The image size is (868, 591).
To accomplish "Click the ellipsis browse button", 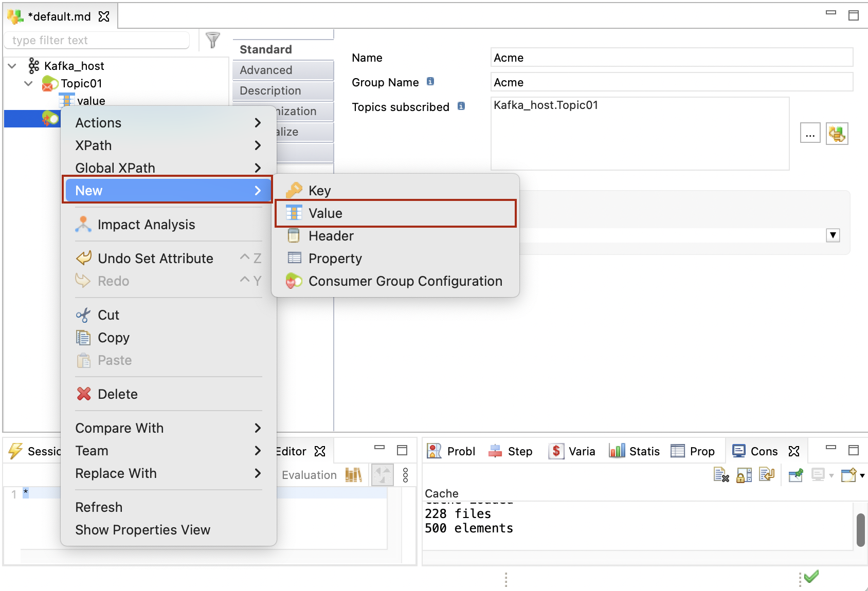I will (810, 134).
